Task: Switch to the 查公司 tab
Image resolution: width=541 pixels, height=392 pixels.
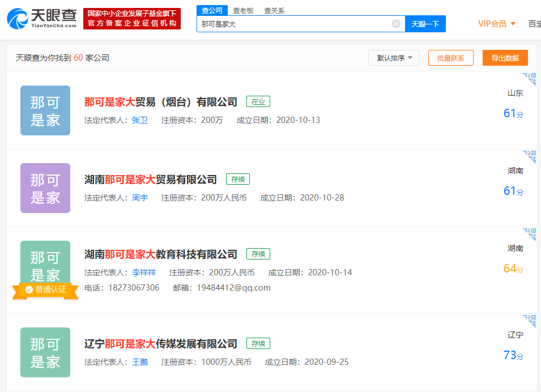Action: pos(212,11)
